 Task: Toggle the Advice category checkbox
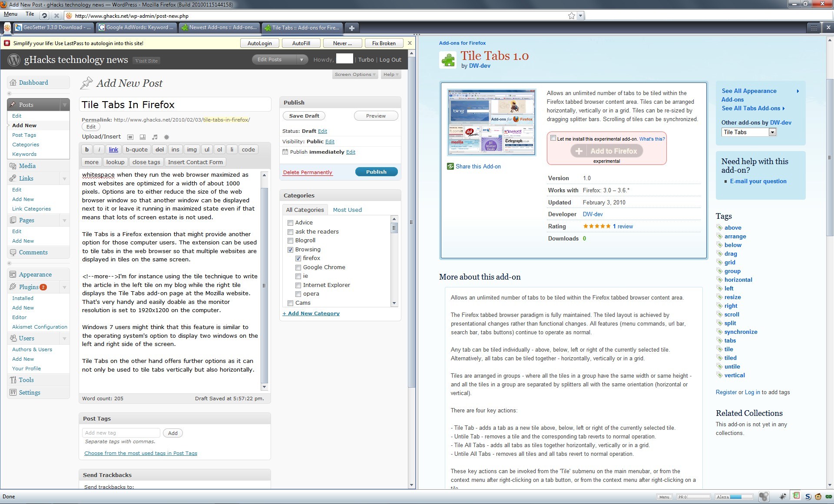point(291,223)
